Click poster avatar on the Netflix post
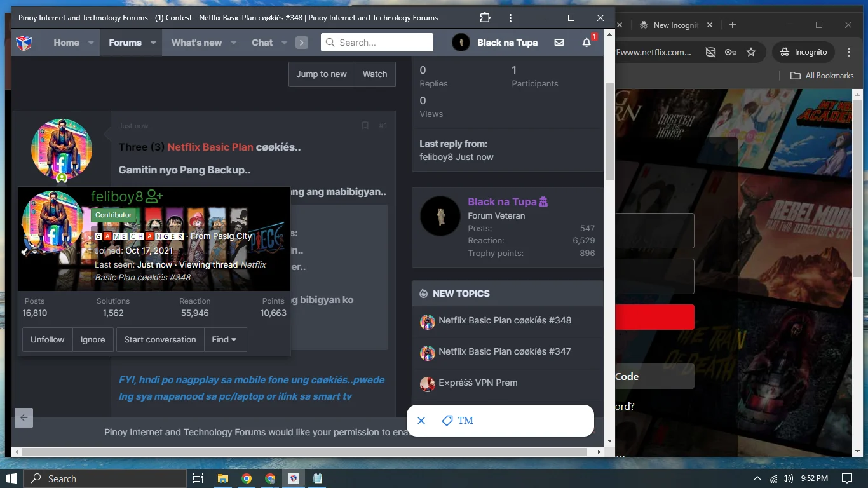 62,149
